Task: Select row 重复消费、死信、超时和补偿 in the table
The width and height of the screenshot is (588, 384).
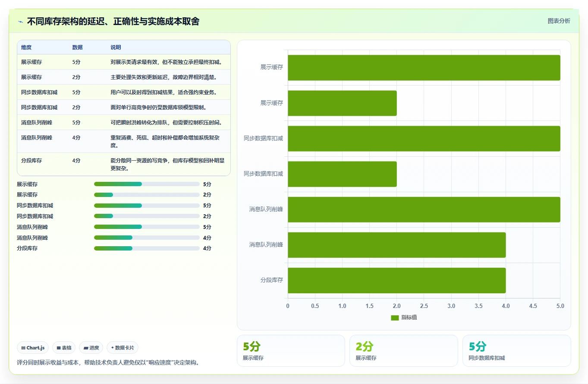Action: pyautogui.click(x=124, y=141)
